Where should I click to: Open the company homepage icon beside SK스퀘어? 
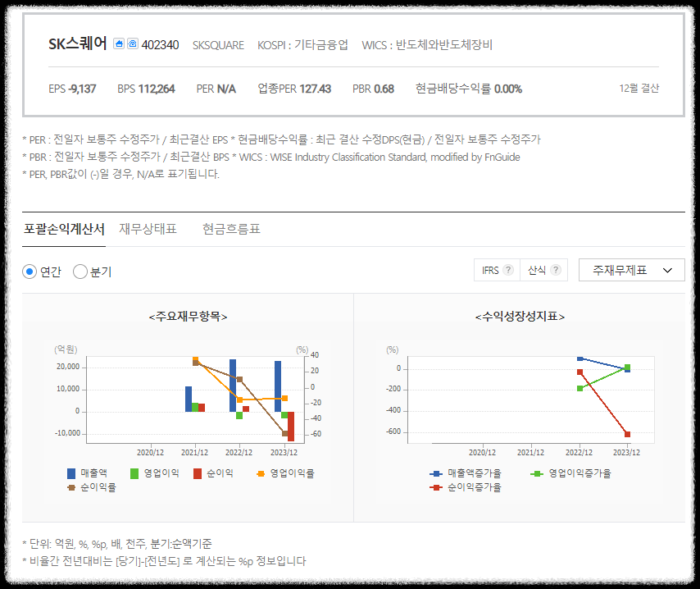click(x=119, y=43)
